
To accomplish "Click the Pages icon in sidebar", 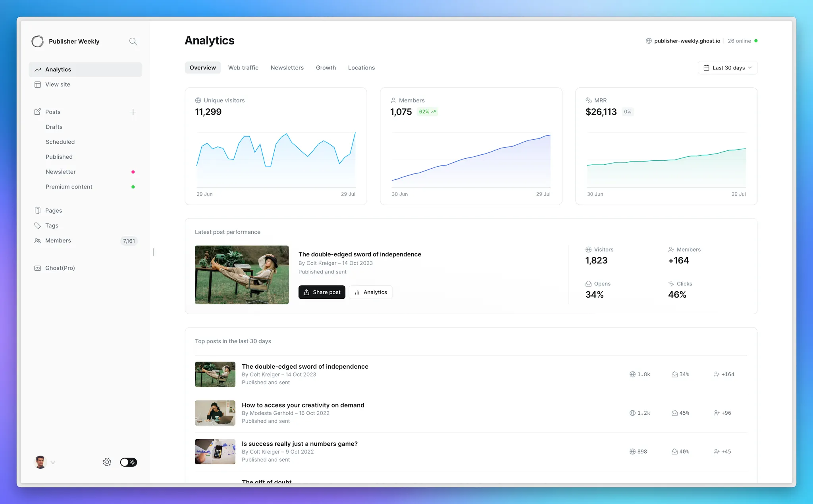I will 38,211.
